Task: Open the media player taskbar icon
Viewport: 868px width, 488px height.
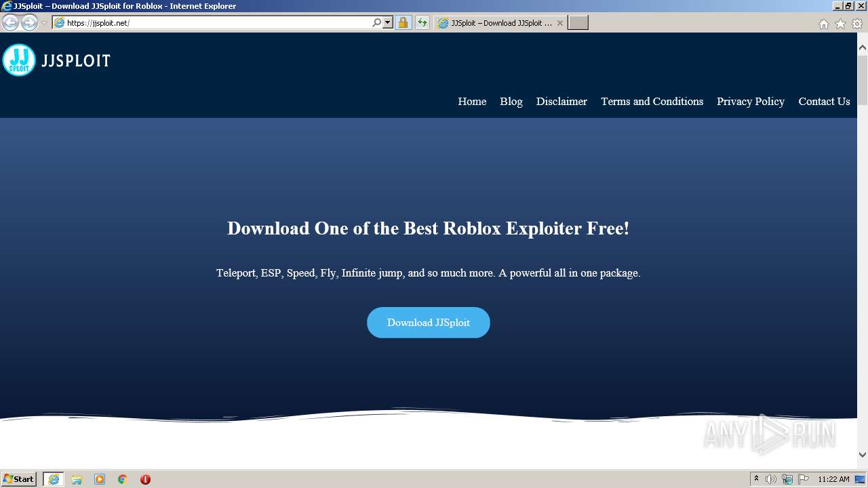Action: click(x=100, y=479)
